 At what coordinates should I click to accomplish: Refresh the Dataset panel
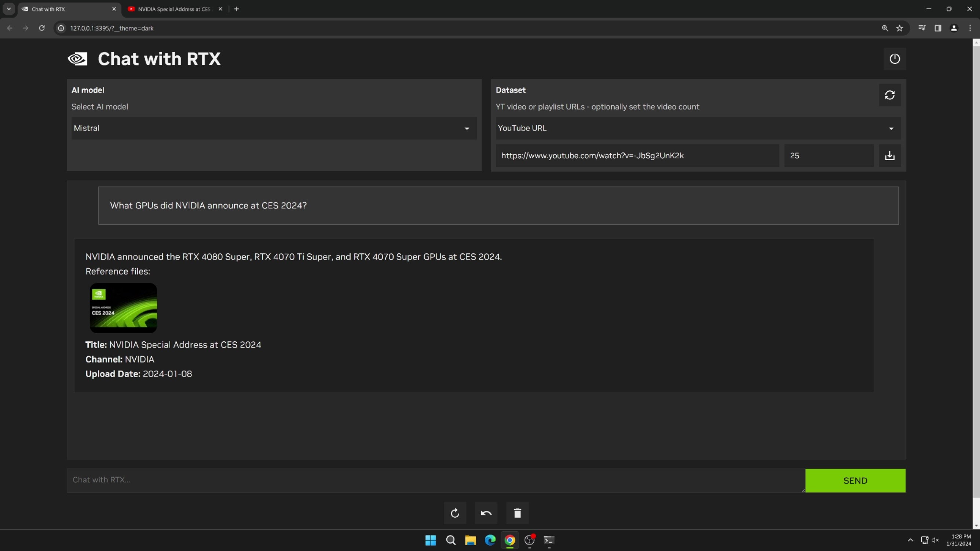coord(890,95)
